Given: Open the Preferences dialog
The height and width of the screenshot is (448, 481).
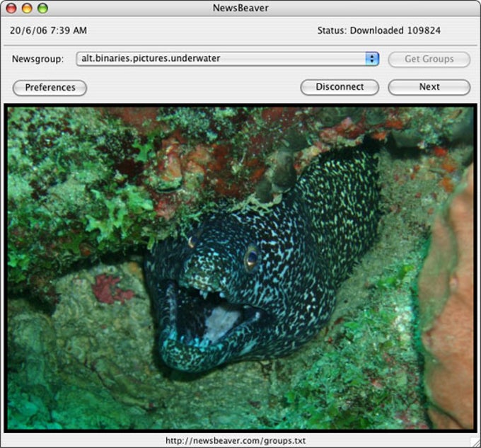Looking at the screenshot, I should tap(50, 88).
